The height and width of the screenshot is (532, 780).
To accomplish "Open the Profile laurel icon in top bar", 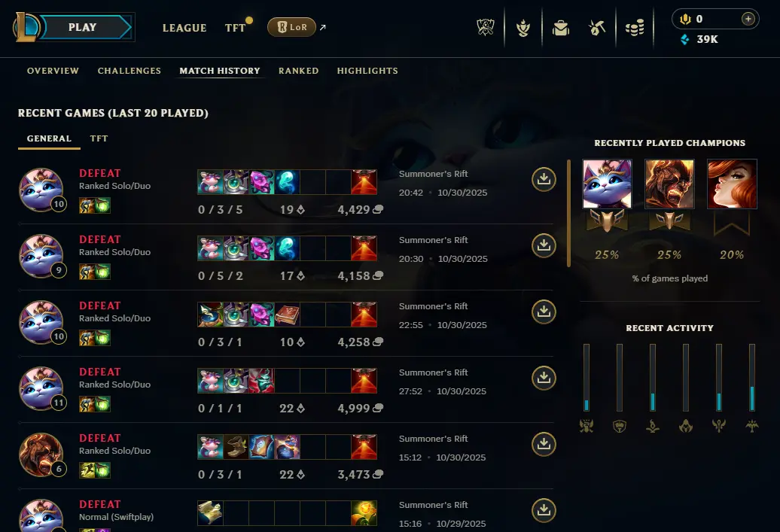I will [x=523, y=28].
